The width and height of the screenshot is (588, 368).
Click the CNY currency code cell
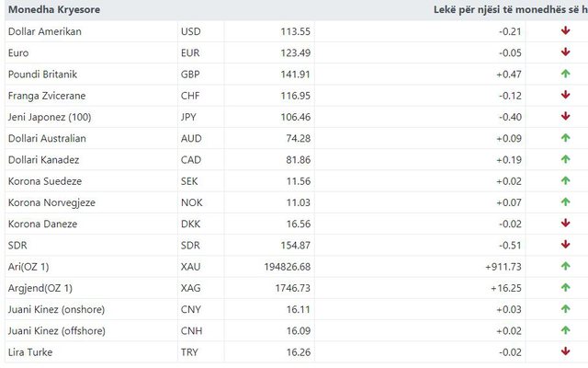tap(191, 309)
